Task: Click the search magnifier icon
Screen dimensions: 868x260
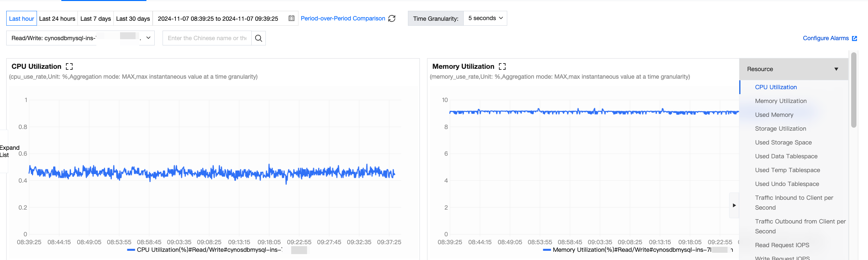Action: 259,39
